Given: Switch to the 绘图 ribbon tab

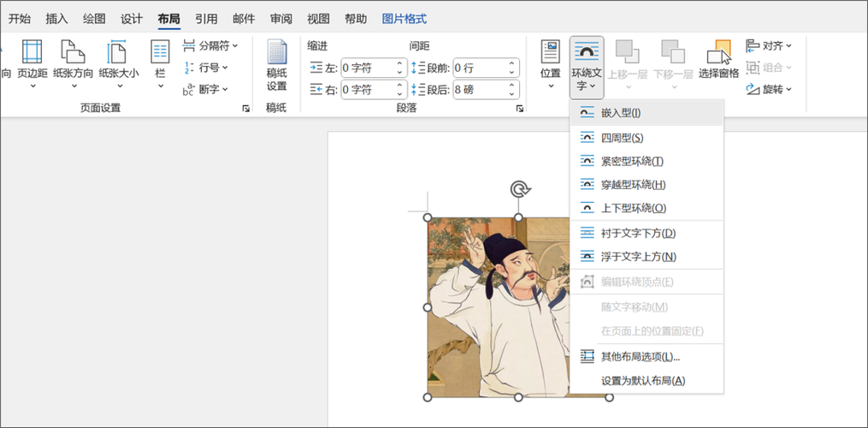Looking at the screenshot, I should (94, 19).
